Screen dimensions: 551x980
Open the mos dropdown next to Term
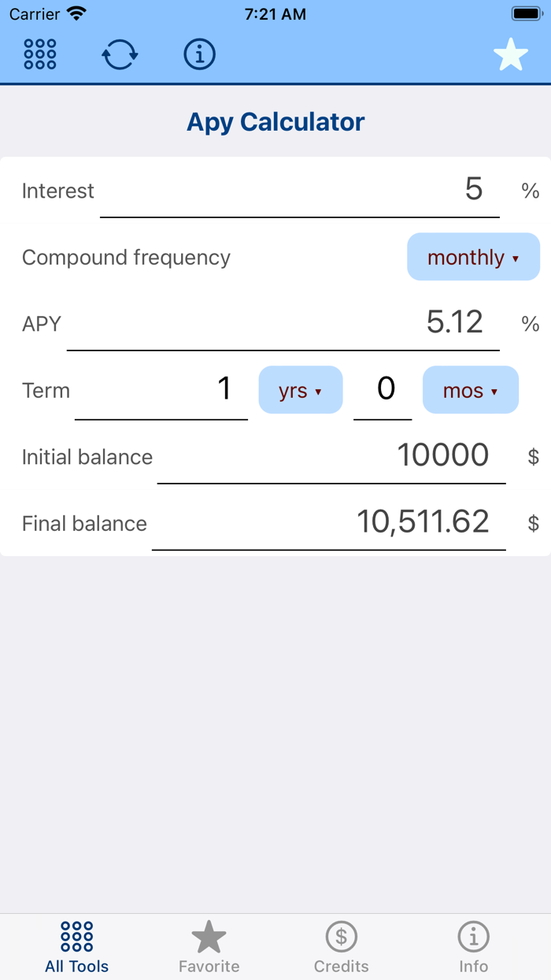470,390
